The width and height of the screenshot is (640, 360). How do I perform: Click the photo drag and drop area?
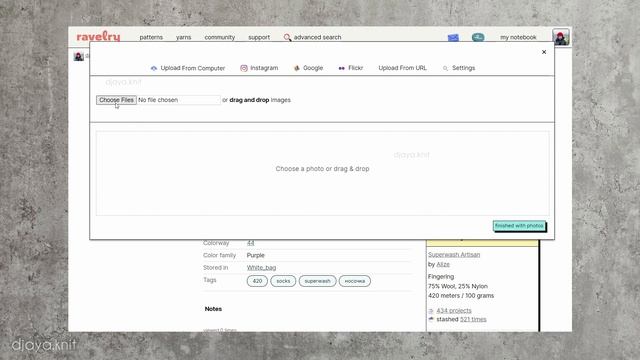tap(322, 173)
